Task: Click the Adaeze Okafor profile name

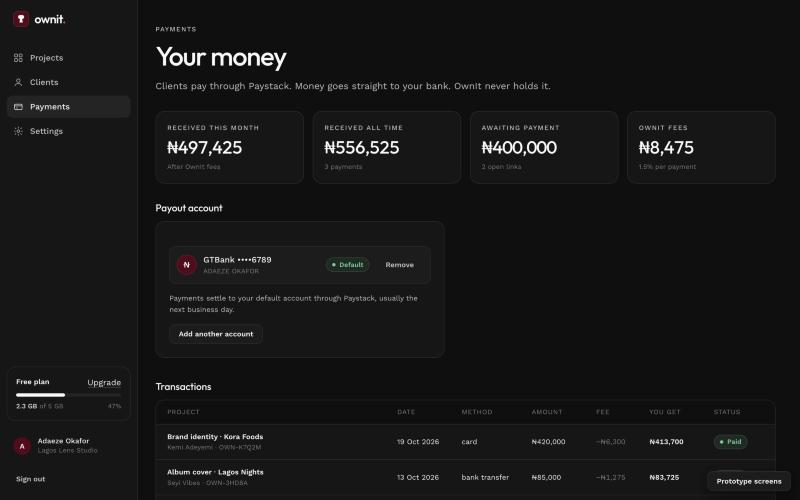Action: [63, 441]
